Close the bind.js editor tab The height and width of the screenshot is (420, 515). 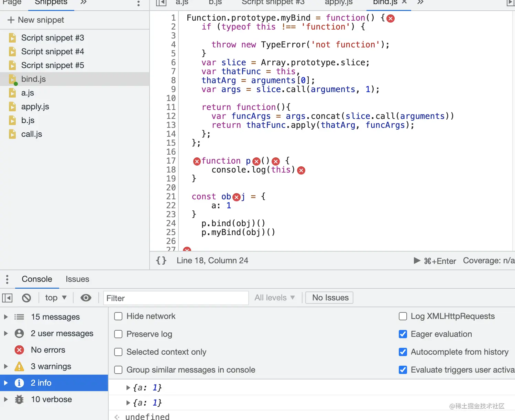404,2
